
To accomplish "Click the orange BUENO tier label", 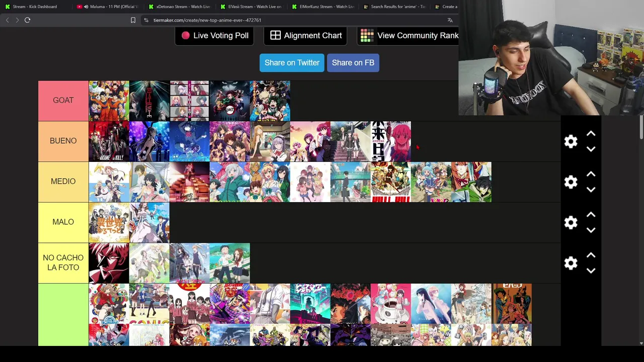I will (63, 141).
